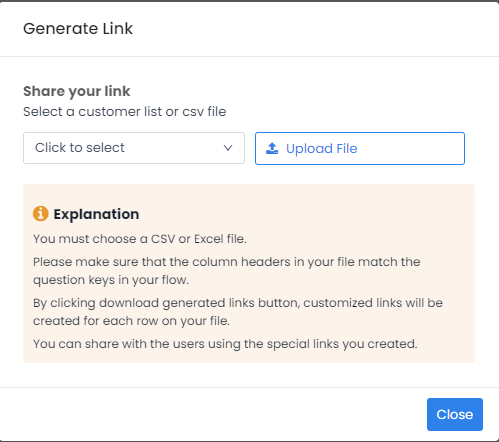Screen dimensions: 499x442
Task: Click "created for each row on your file"
Action: pos(131,321)
